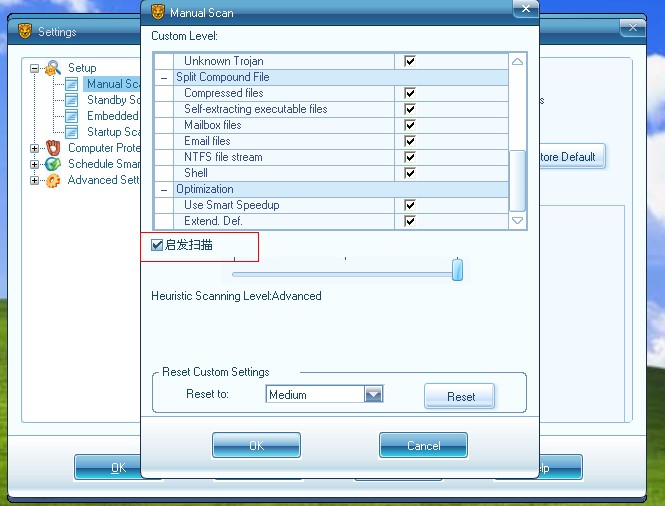Select Computer Protection tree label
This screenshot has height=506, width=665.
[x=104, y=148]
